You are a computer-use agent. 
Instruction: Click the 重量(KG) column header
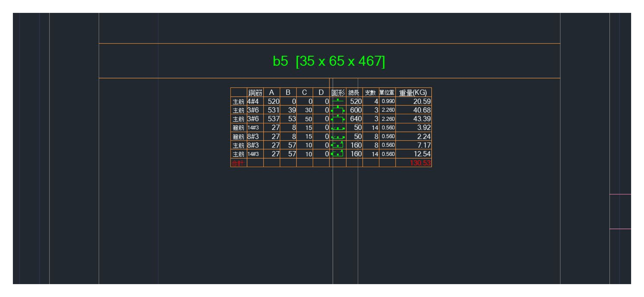413,93
